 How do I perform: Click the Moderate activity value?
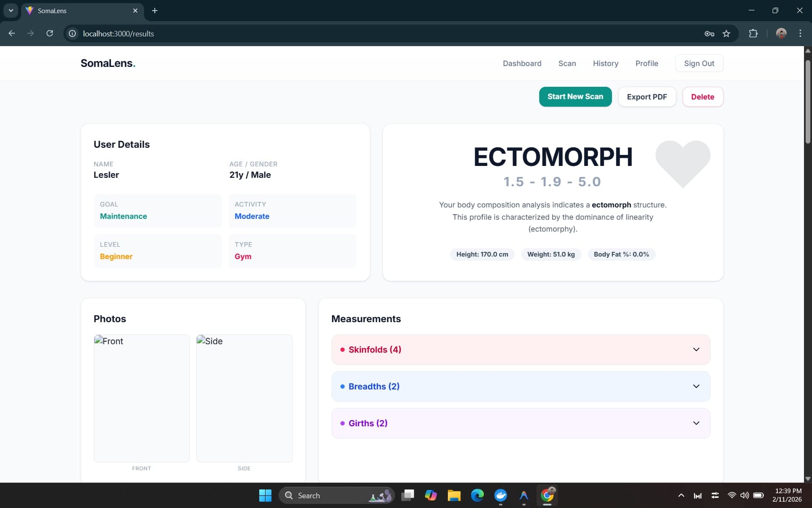252,216
